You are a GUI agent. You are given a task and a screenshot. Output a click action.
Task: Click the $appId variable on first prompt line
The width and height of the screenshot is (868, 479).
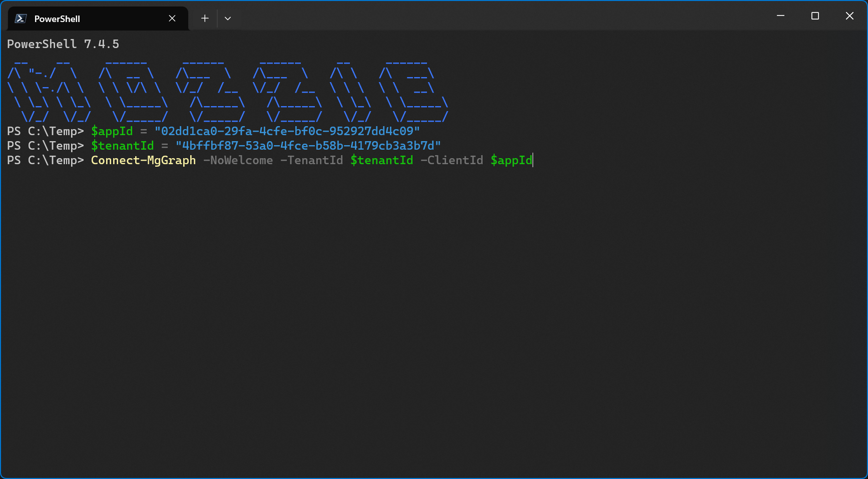(112, 131)
